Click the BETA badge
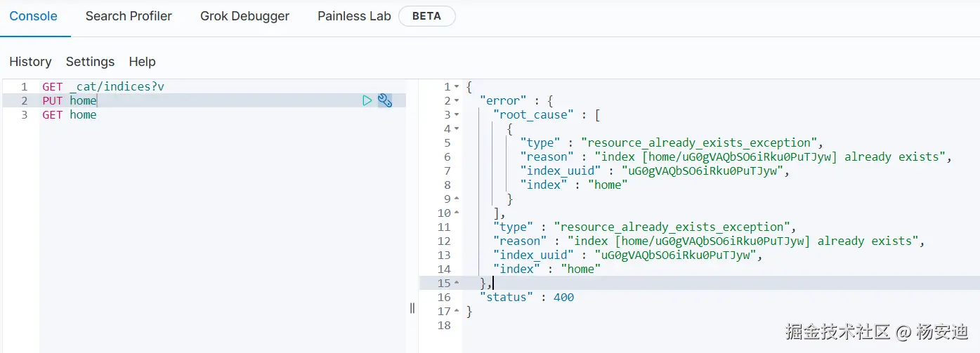This screenshot has height=353, width=980. tap(426, 16)
